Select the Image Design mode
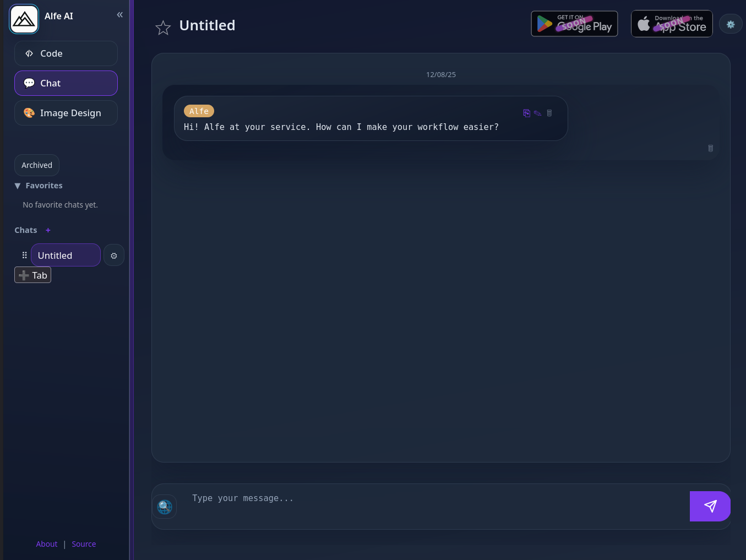This screenshot has height=560, width=746. pyautogui.click(x=66, y=113)
